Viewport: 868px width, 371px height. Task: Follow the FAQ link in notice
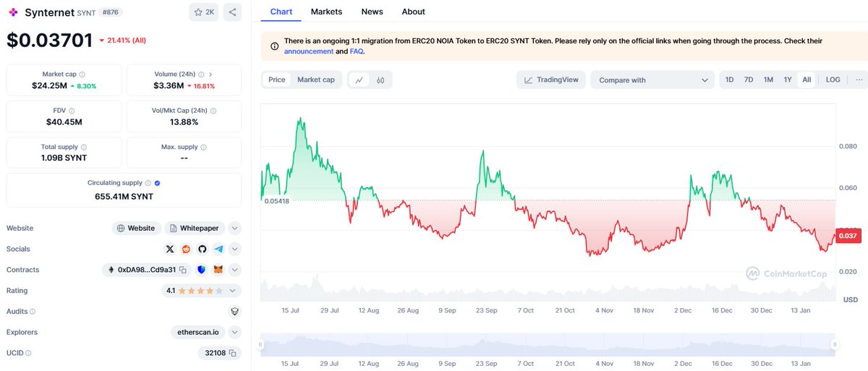[x=357, y=51]
